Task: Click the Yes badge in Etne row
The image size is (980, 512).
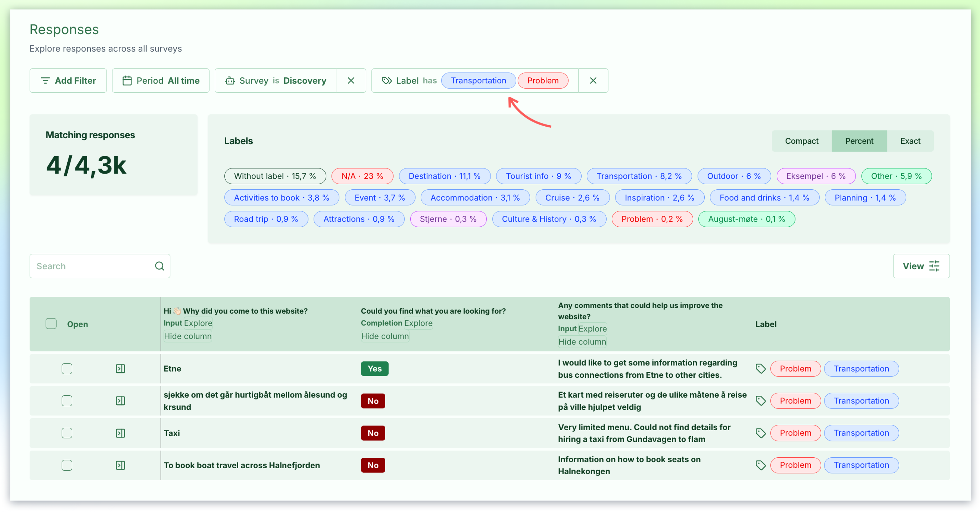Action: [x=374, y=369]
